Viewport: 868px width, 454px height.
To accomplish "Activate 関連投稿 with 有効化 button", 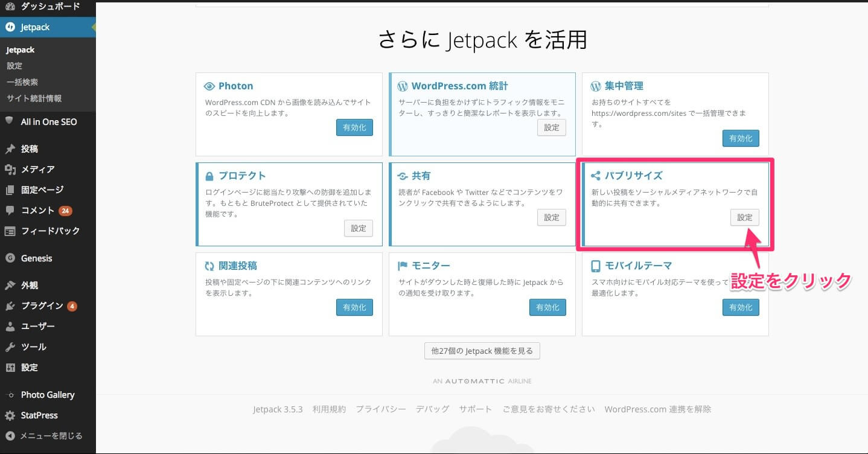I will click(354, 307).
